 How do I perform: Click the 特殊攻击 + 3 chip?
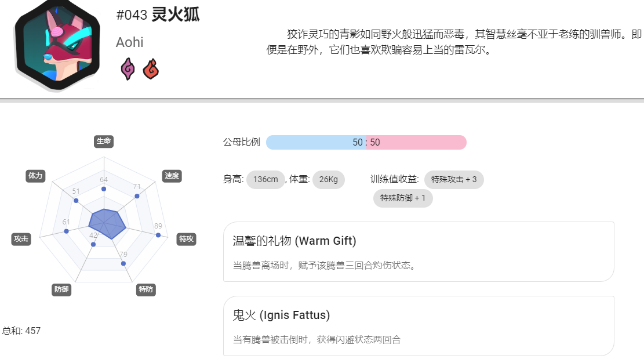point(454,180)
